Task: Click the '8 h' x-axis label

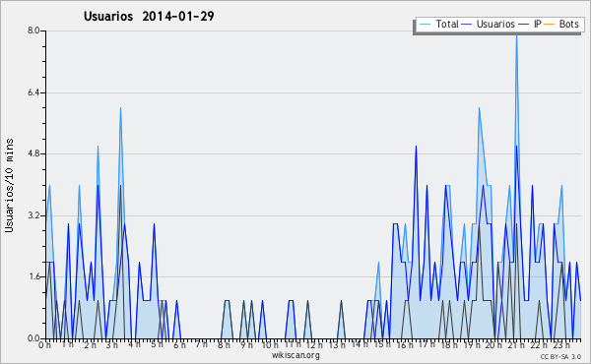Action: click(x=224, y=344)
